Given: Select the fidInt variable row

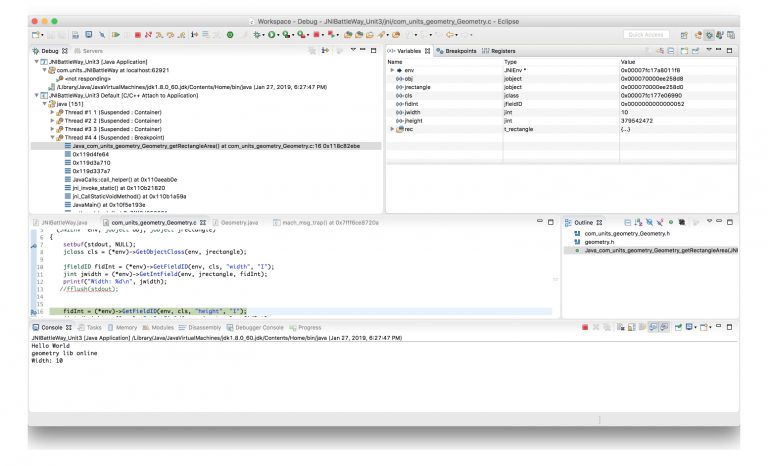Looking at the screenshot, I should [x=561, y=104].
